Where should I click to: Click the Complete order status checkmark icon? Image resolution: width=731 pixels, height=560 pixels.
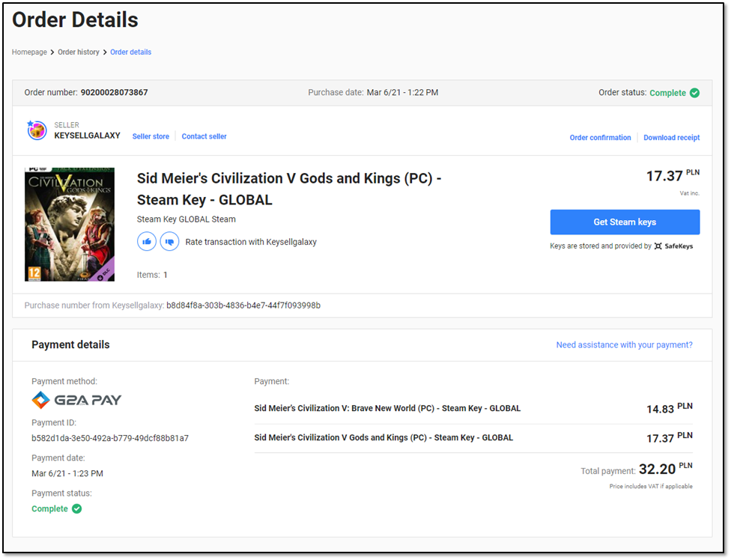(x=693, y=93)
